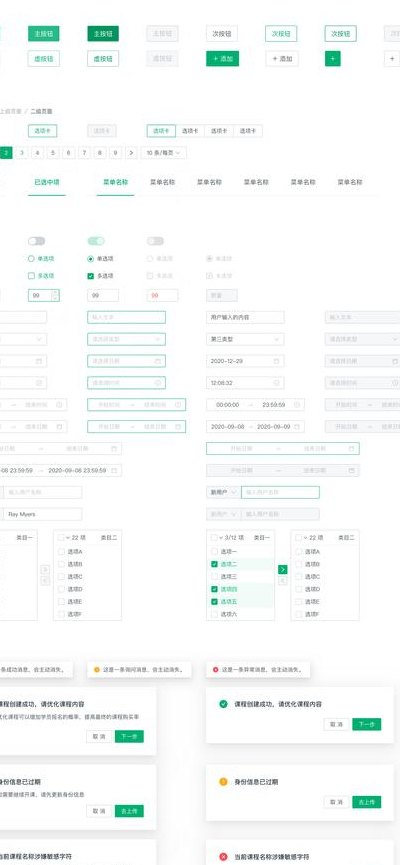Uncheck the checked 多选项 checkbox

coord(90,276)
